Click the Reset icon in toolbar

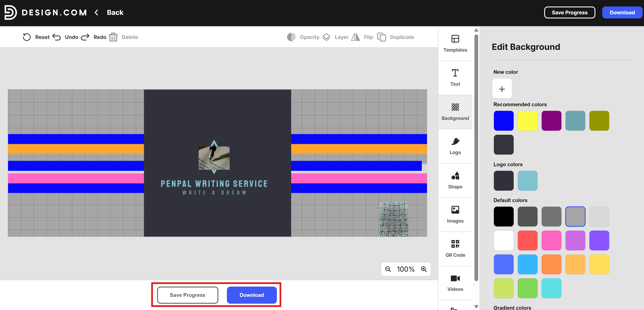[x=27, y=37]
